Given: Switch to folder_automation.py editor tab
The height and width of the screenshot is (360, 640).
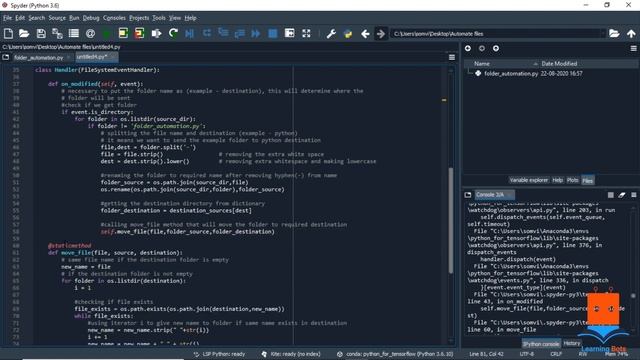Looking at the screenshot, I should click(38, 58).
